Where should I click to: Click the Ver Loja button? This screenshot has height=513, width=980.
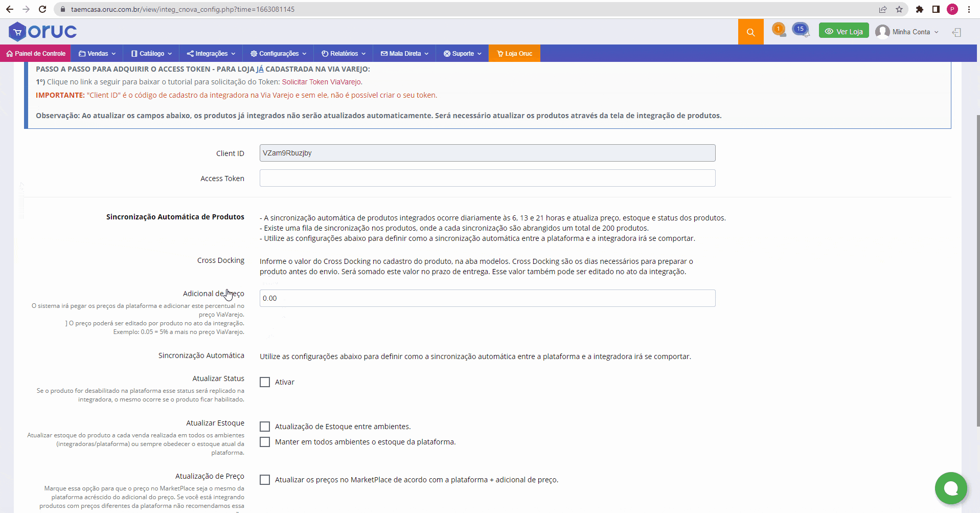tap(844, 31)
